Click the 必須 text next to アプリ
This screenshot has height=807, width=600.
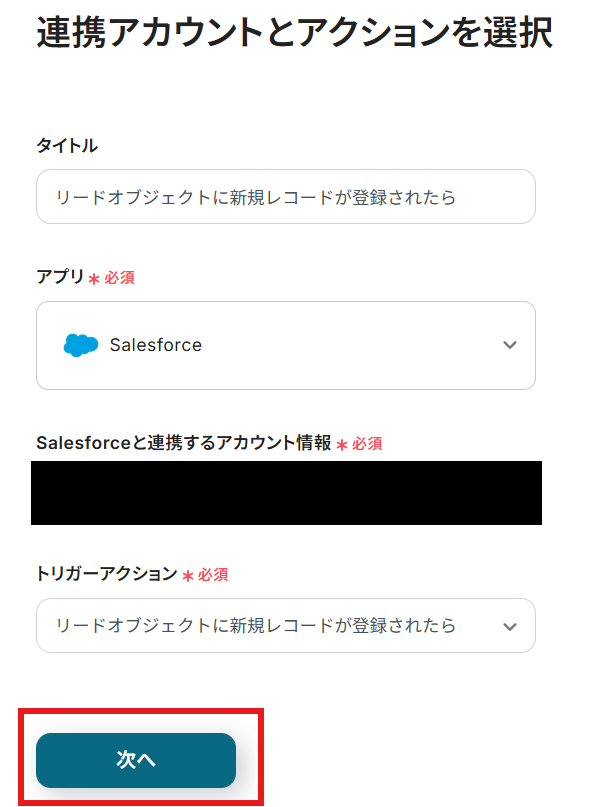tap(119, 278)
